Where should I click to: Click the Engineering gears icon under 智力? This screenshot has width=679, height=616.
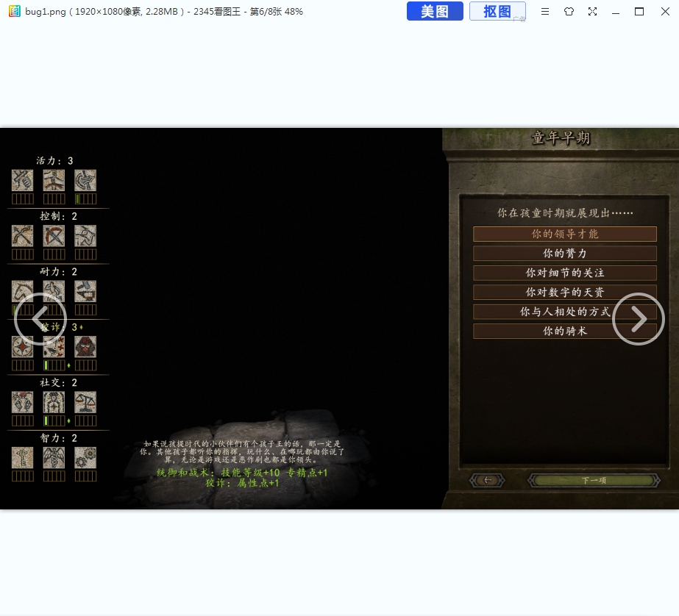click(85, 458)
